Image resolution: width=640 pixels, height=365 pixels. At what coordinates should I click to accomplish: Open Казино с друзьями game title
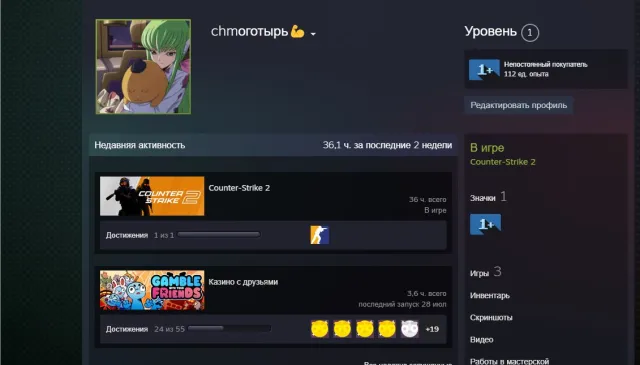[243, 282]
